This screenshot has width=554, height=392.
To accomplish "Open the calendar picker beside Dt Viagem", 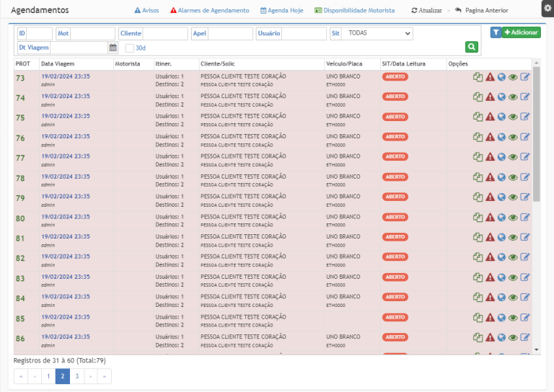I will (113, 48).
